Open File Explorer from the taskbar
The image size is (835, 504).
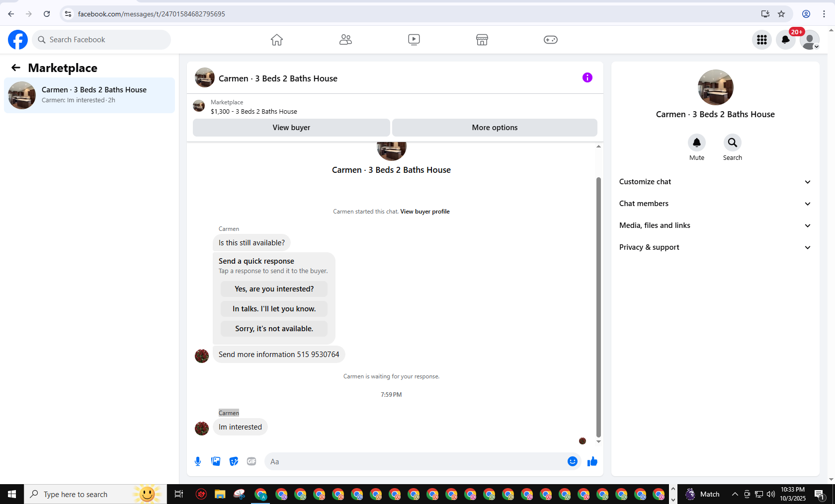(220, 494)
